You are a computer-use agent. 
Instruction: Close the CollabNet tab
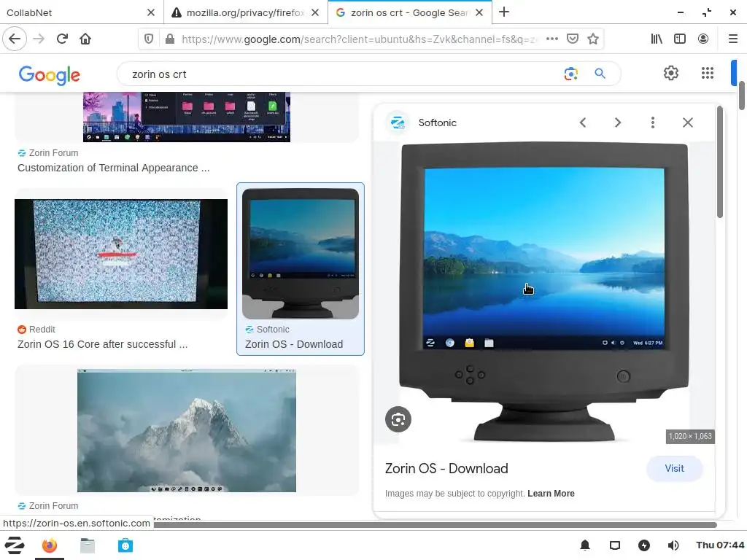click(x=151, y=12)
